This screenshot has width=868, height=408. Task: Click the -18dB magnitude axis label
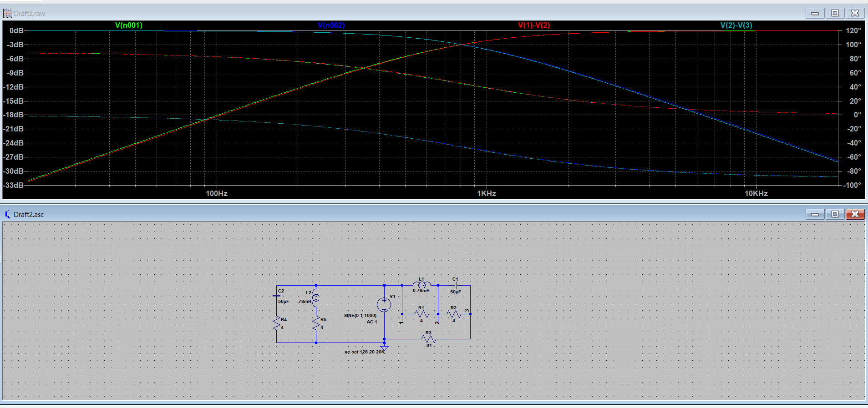click(14, 115)
